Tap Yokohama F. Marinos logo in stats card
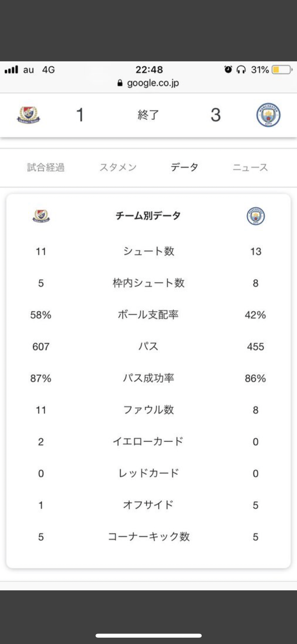This screenshot has width=297, height=644. click(x=41, y=216)
